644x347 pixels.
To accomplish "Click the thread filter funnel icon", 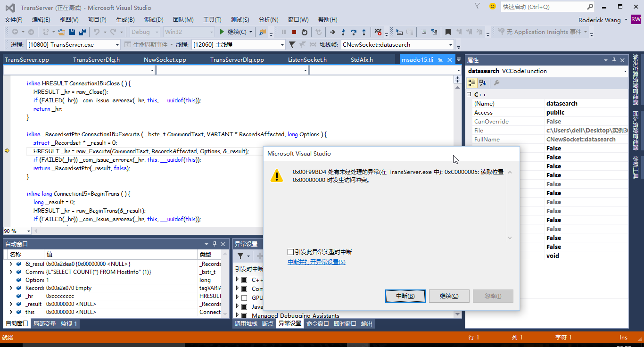I will pyautogui.click(x=292, y=45).
